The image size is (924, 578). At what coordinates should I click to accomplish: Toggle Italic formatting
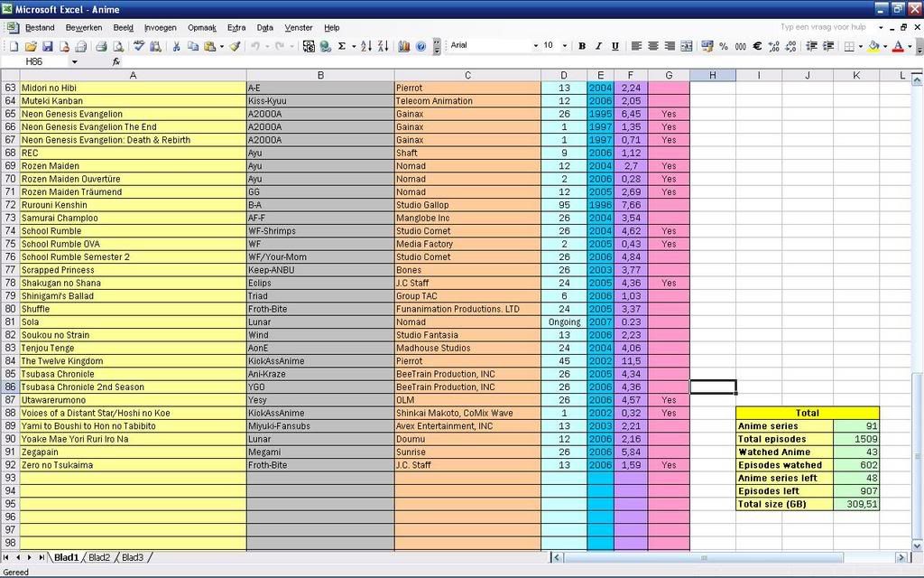(x=598, y=46)
